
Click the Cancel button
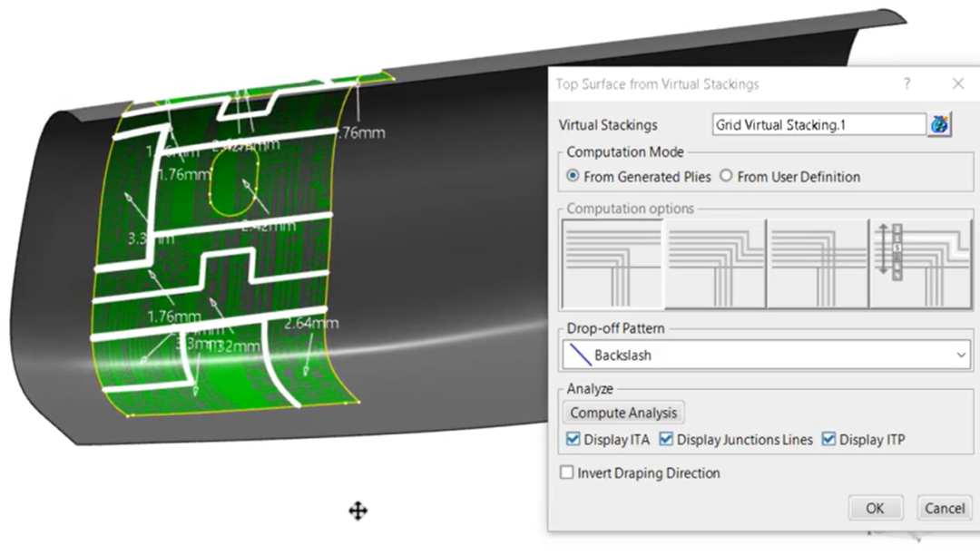[x=945, y=508]
